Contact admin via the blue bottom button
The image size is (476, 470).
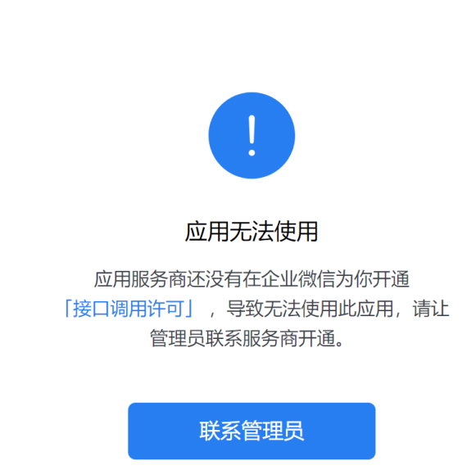[x=252, y=431]
